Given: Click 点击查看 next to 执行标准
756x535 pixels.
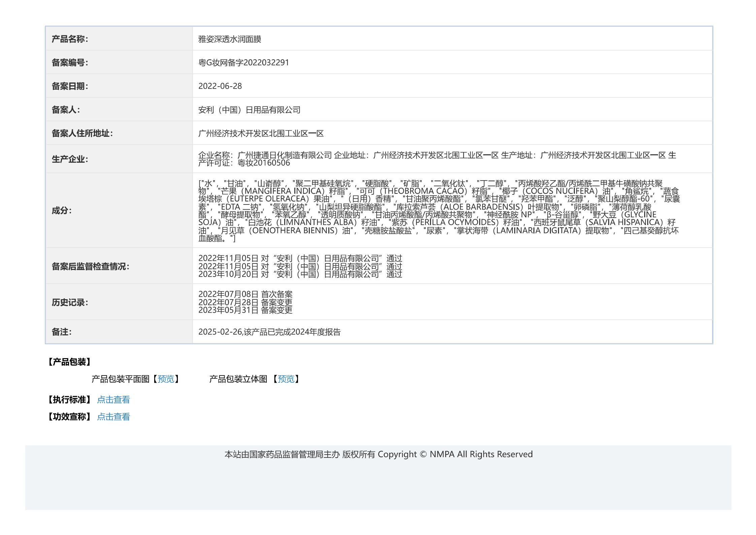Looking at the screenshot, I should coord(113,400).
